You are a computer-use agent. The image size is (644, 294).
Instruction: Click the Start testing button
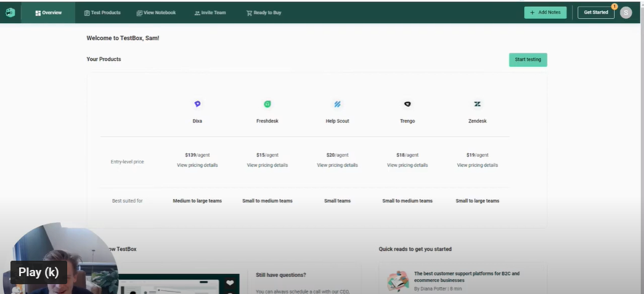tap(528, 60)
